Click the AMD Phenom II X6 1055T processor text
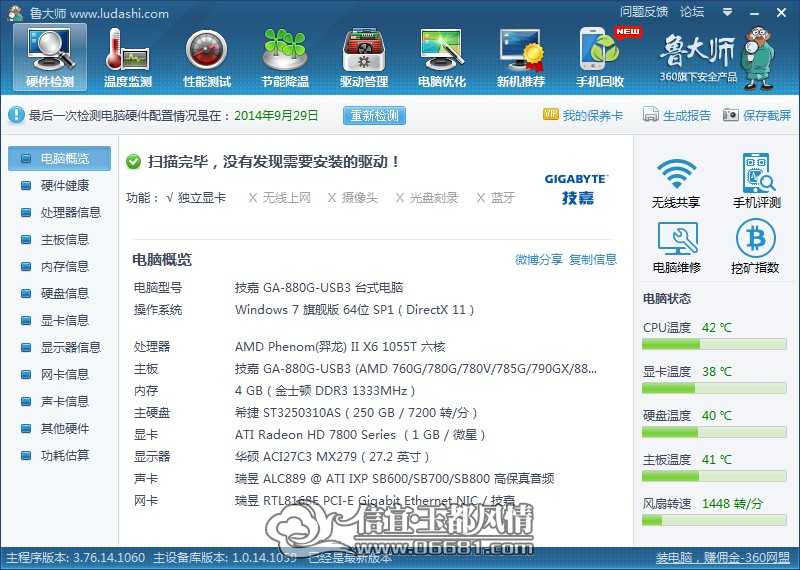This screenshot has width=800, height=570. (340, 347)
